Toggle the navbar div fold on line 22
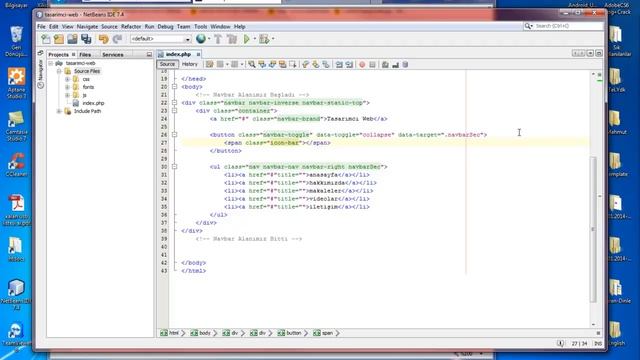This screenshot has height=360, width=640. tap(174, 103)
